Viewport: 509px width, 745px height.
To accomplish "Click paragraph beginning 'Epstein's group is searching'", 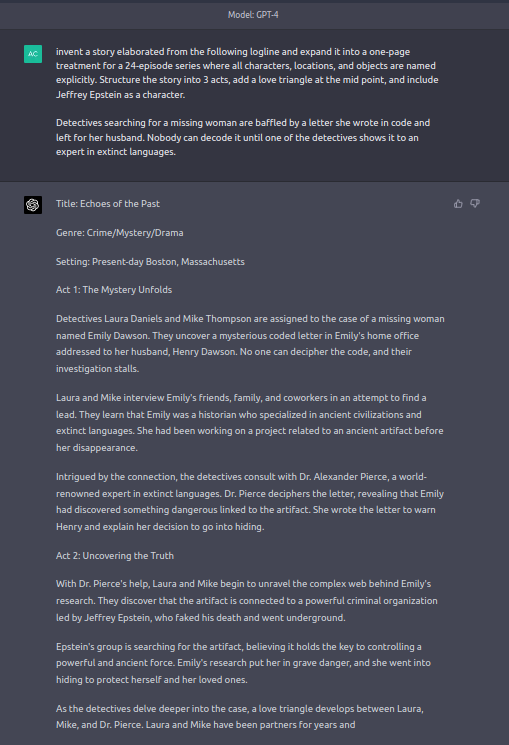I will point(244,663).
